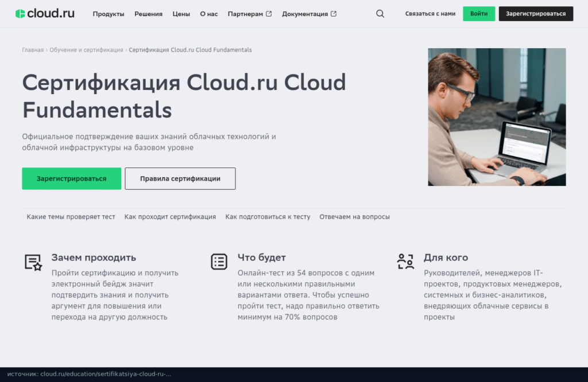Click external link icon next to Партнерам
588x382 pixels.
[269, 14]
